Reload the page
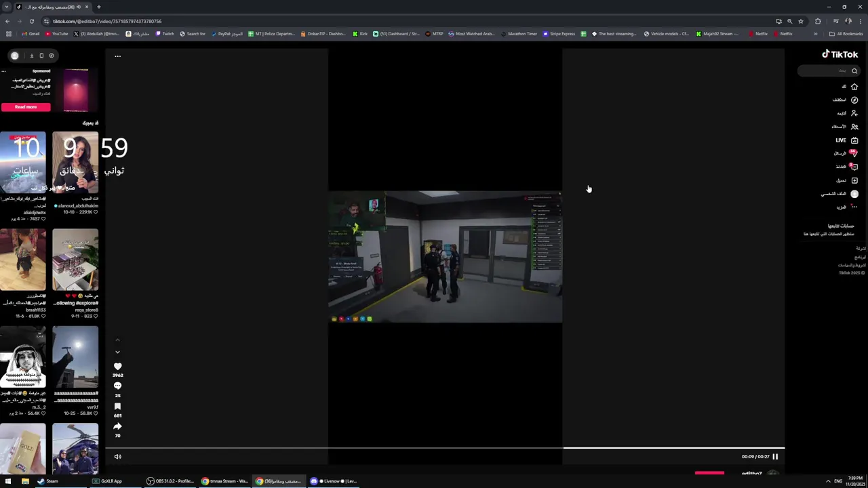The image size is (868, 488). point(32,21)
